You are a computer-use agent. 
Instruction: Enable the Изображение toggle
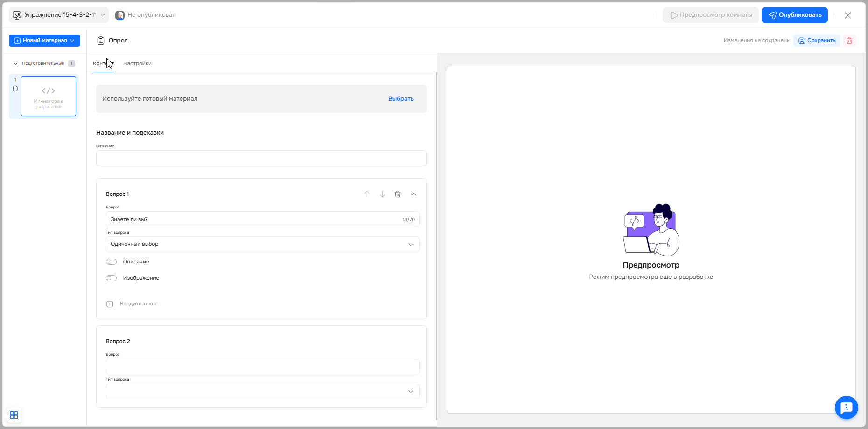111,278
